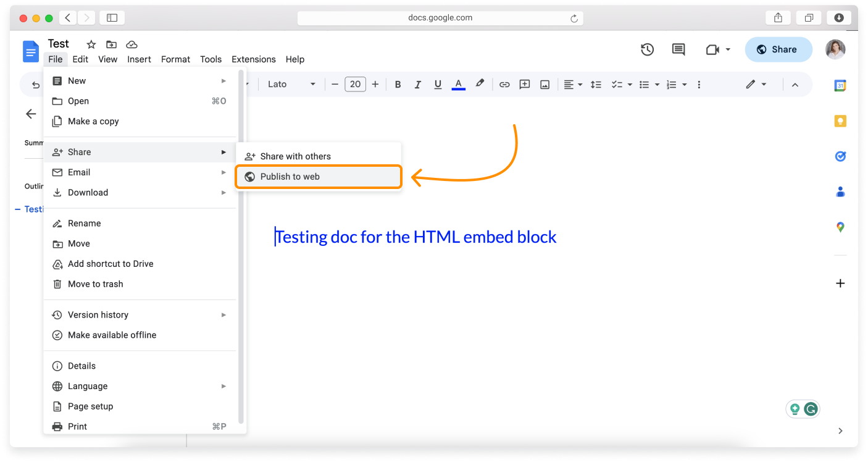This screenshot has width=868, height=462.
Task: Toggle underline formatting
Action: pos(438,84)
